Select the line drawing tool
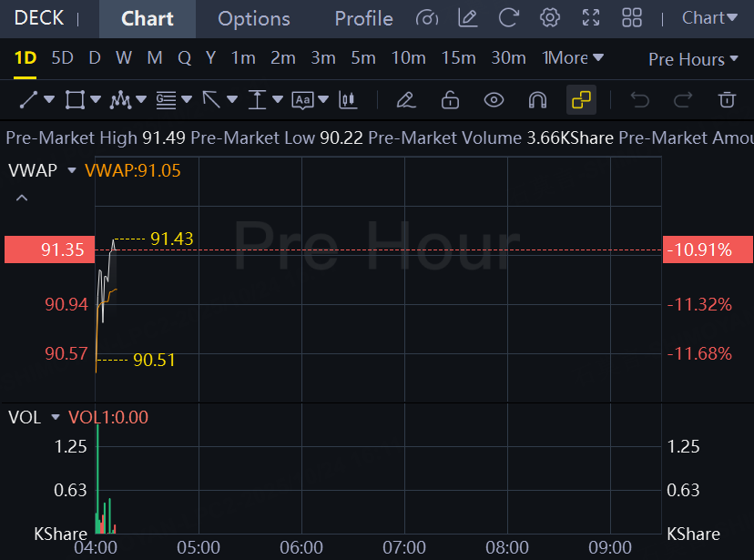 point(28,100)
